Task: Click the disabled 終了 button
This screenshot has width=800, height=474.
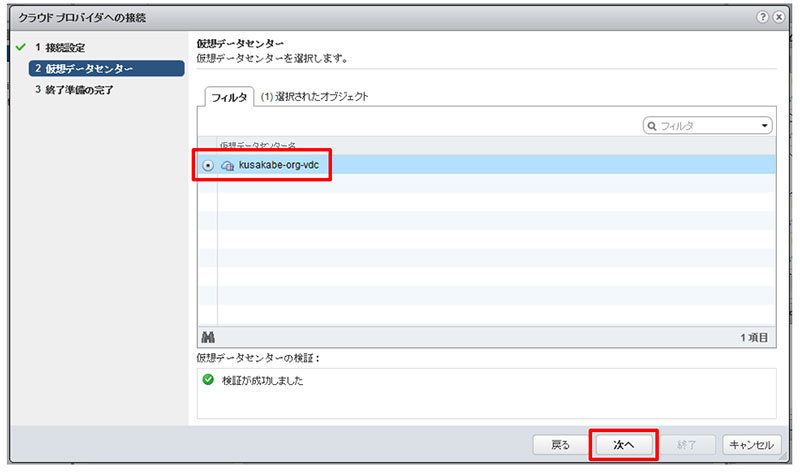Action: pyautogui.click(x=687, y=445)
